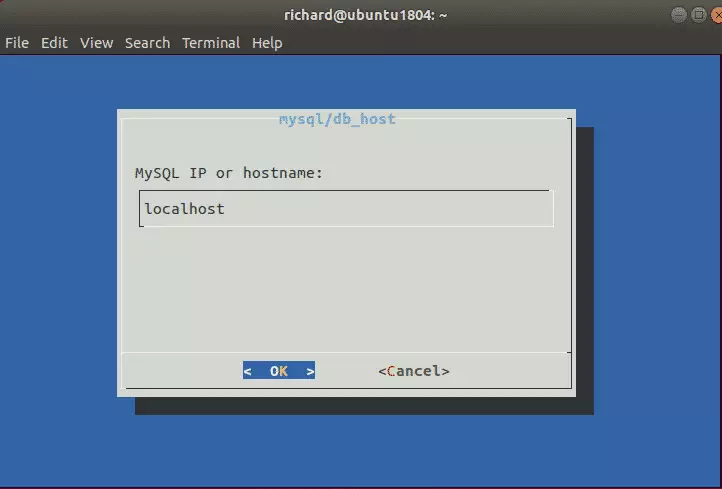722x489 pixels.
Task: Minimize the terminal window
Action: click(x=679, y=15)
